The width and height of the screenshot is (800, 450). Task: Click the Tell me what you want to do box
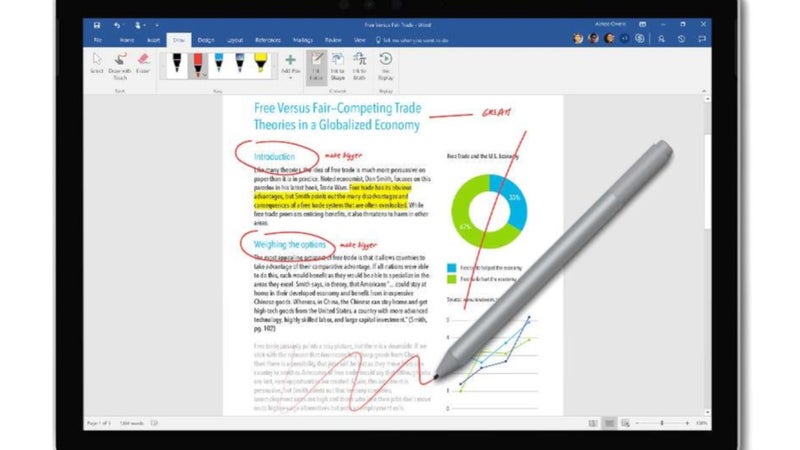[412, 40]
